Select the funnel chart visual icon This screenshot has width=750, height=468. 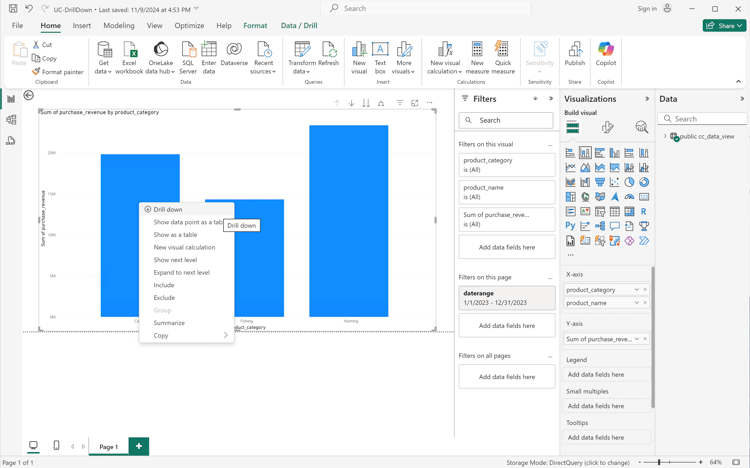[x=600, y=182]
